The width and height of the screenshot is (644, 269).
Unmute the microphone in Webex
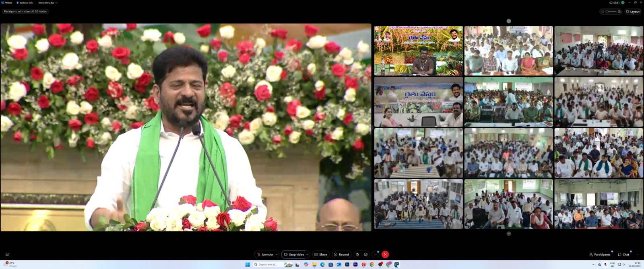tap(265, 255)
